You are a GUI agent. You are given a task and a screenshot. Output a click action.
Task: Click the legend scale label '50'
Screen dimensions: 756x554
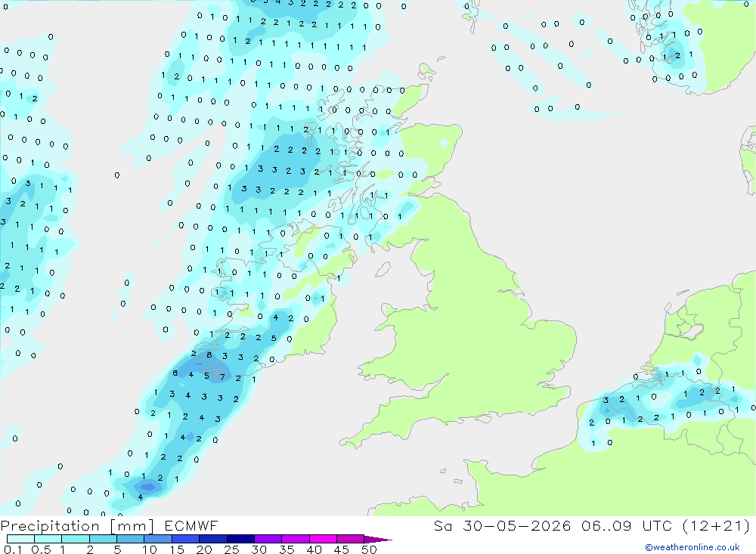[370, 549]
